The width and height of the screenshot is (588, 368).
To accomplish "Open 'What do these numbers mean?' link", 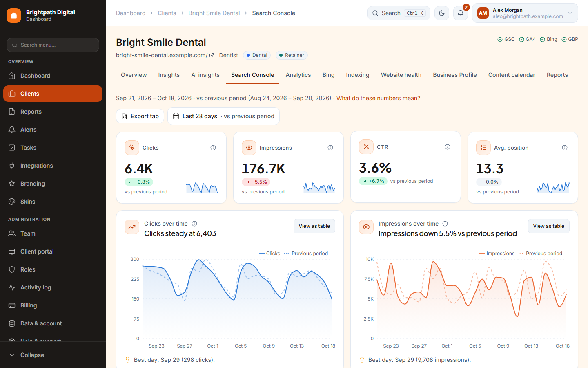I will click(x=378, y=98).
